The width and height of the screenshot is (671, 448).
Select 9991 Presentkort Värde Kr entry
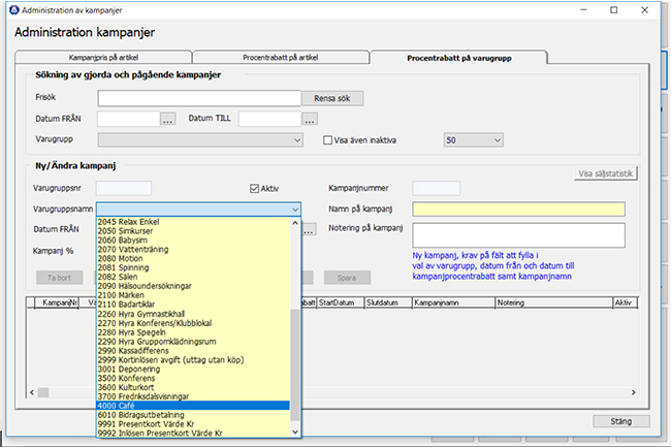(x=193, y=424)
